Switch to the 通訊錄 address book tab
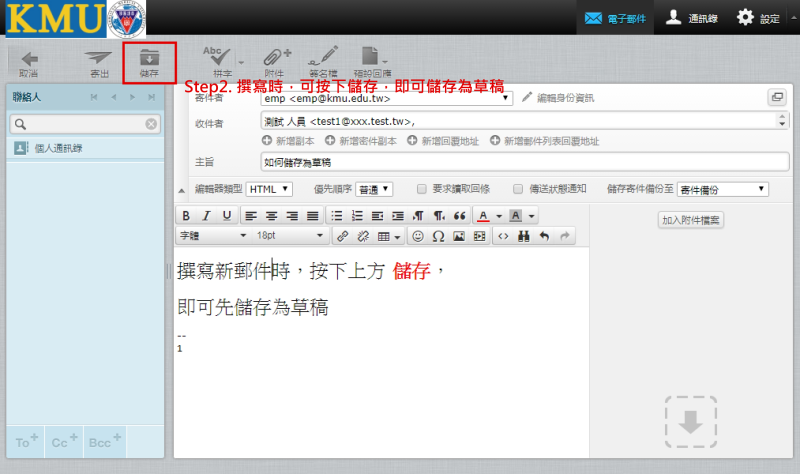 (692, 18)
